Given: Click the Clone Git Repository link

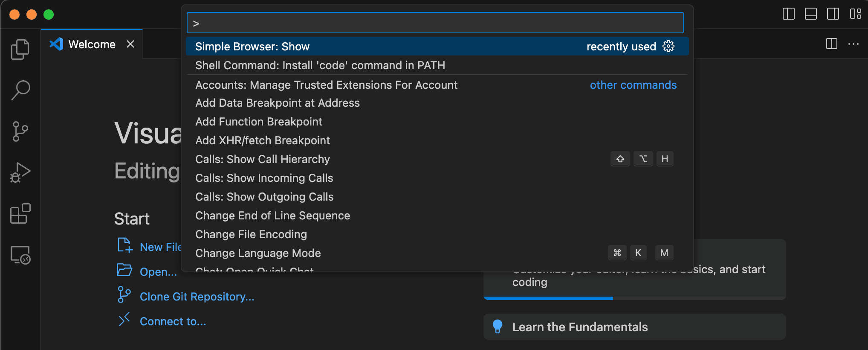Looking at the screenshot, I should tap(197, 297).
